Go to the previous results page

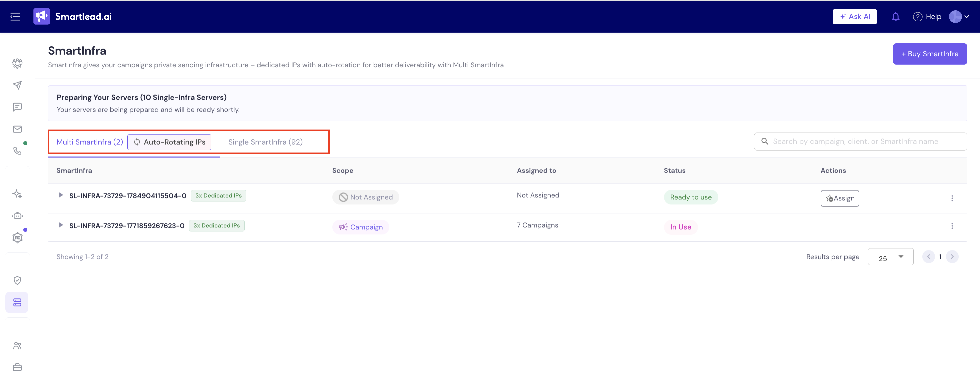click(928, 257)
